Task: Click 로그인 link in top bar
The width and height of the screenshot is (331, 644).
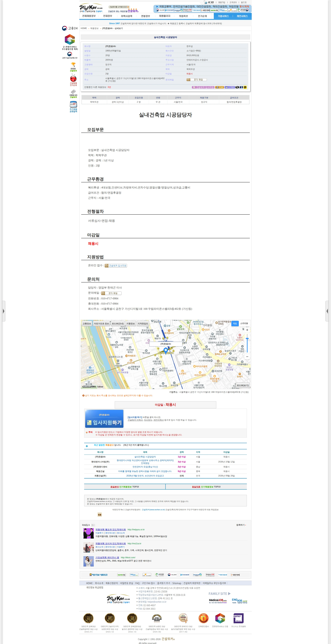Action: point(211,2)
